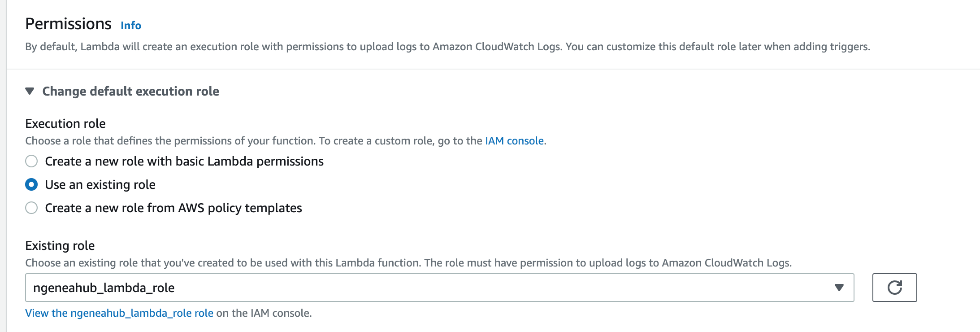Click the default execution role description under Permissions
Image resolution: width=980 pixels, height=332 pixels.
point(447,47)
